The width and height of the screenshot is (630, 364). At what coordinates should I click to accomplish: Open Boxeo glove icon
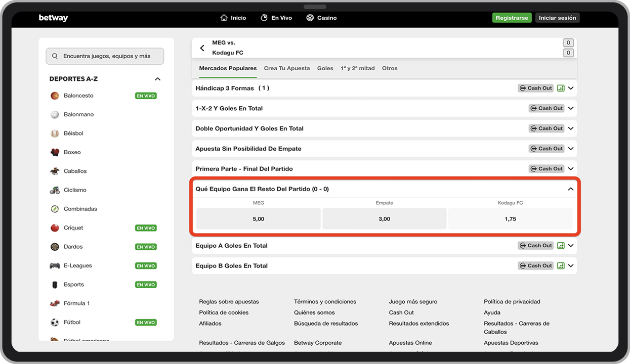(55, 152)
